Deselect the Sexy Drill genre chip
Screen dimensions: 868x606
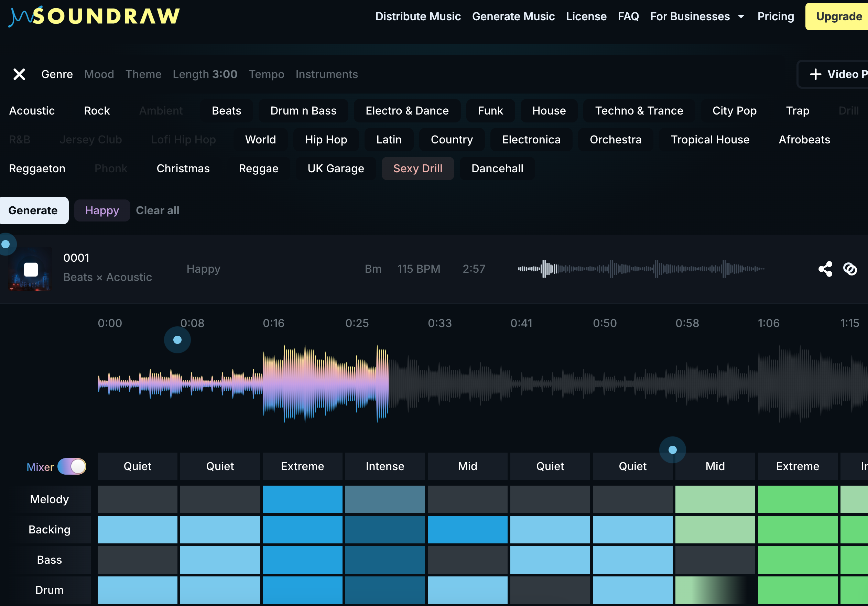(417, 168)
